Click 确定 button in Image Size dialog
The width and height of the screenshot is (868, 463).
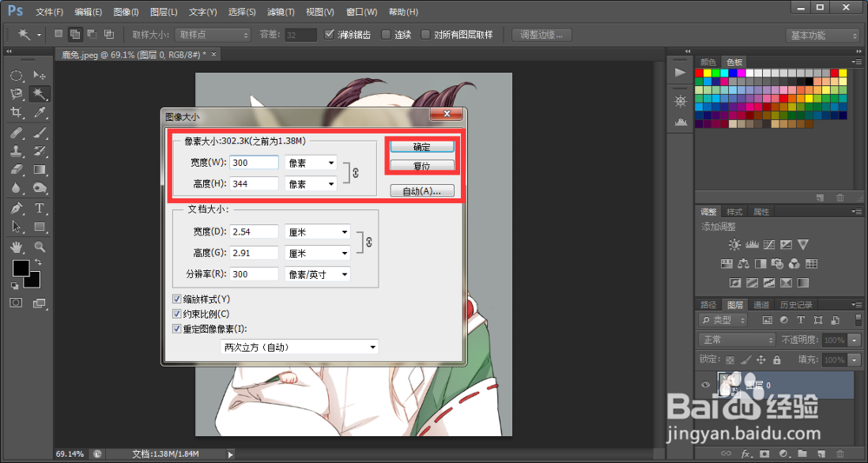click(x=423, y=147)
